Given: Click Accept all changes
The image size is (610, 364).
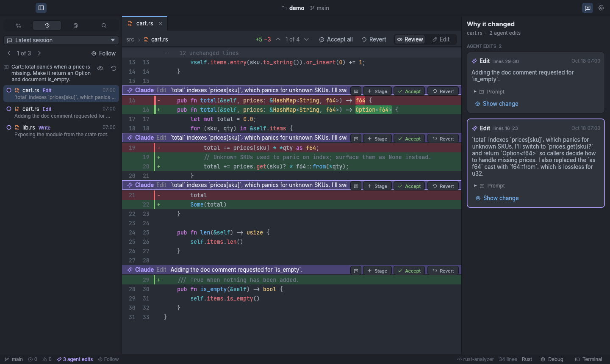Looking at the screenshot, I should tap(336, 39).
